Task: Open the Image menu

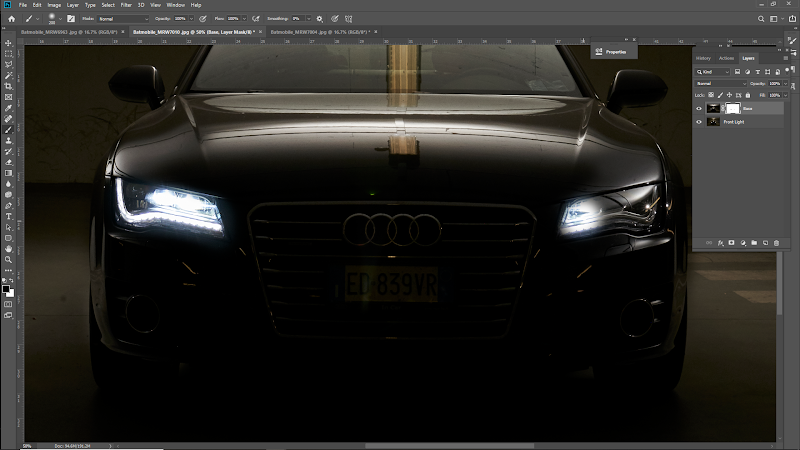Action: coord(54,5)
